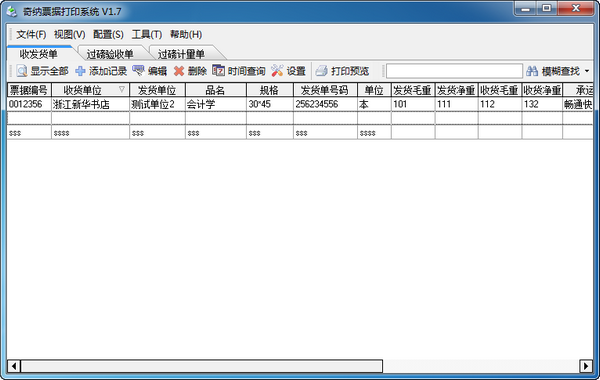This screenshot has height=380, width=600.
Task: Select the cell 0012356
Action: [x=29, y=104]
